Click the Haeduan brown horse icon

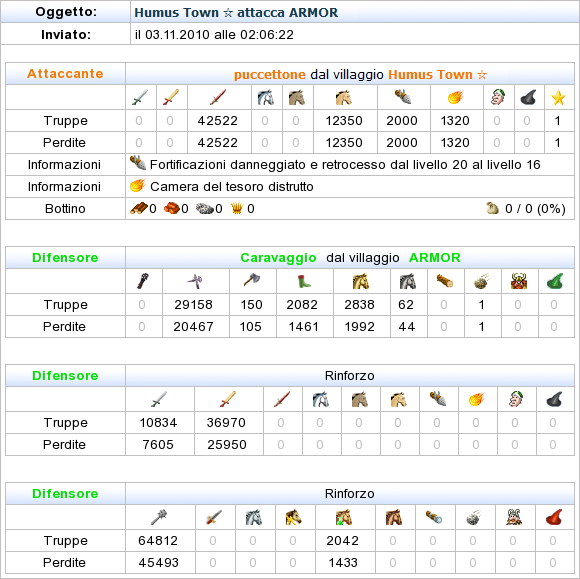click(x=394, y=517)
